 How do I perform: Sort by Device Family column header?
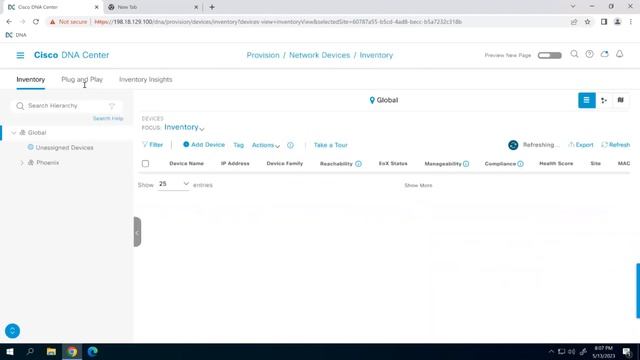(284, 164)
